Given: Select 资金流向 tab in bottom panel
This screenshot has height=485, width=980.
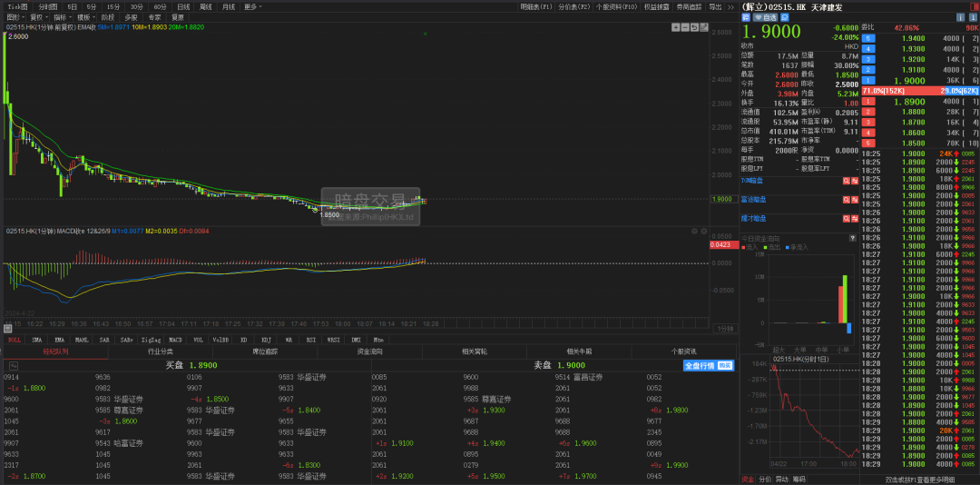Looking at the screenshot, I should (369, 351).
